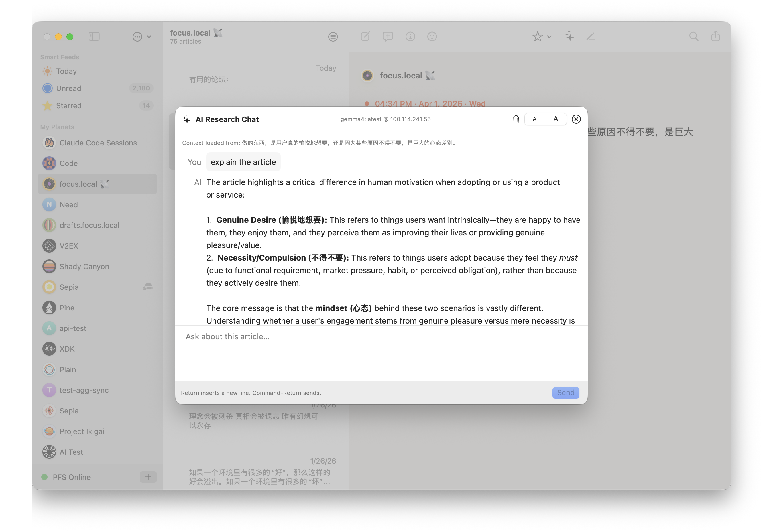Viewport: 763px width, 532px height.
Task: Select the larger font size A button
Action: 556,119
